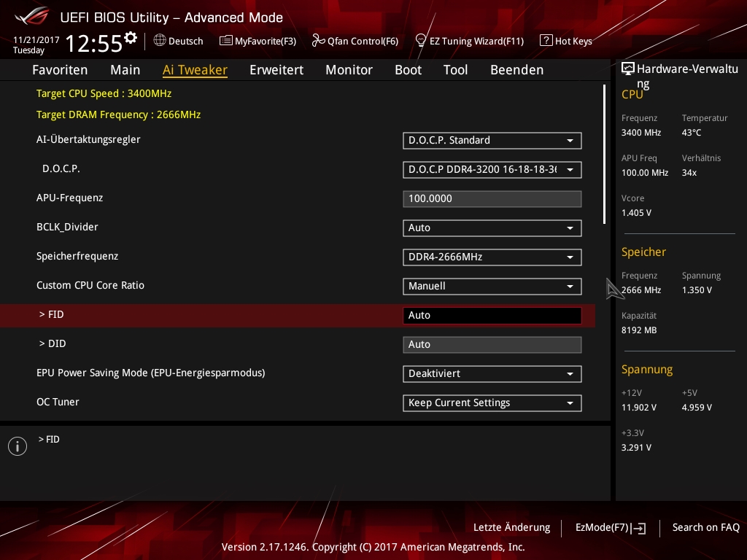
Task: Open the OC Tuner dropdown
Action: click(x=492, y=403)
